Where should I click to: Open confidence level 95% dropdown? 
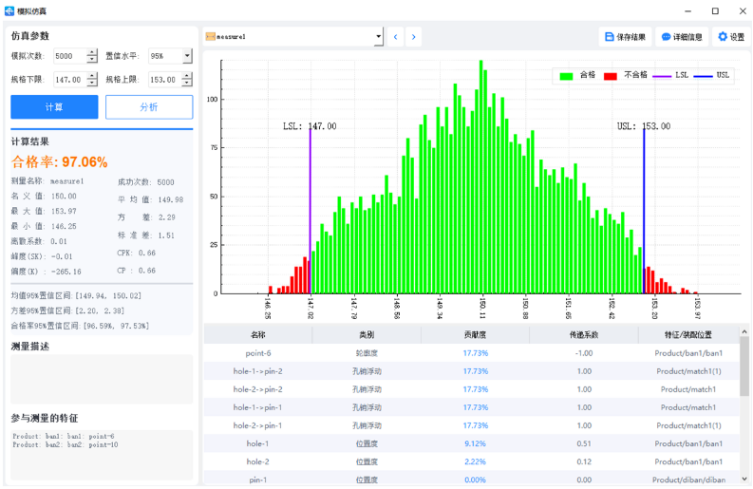pyautogui.click(x=187, y=56)
